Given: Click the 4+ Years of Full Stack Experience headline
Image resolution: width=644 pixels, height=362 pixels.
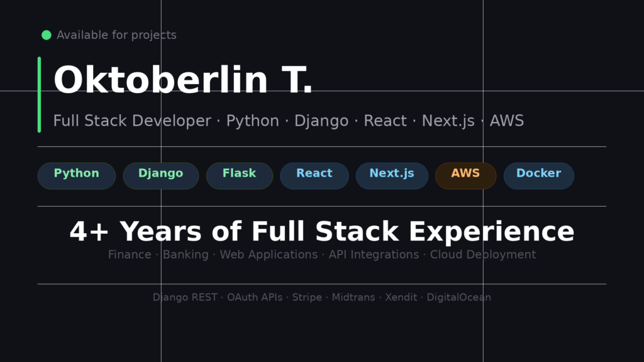Looking at the screenshot, I should [x=322, y=231].
